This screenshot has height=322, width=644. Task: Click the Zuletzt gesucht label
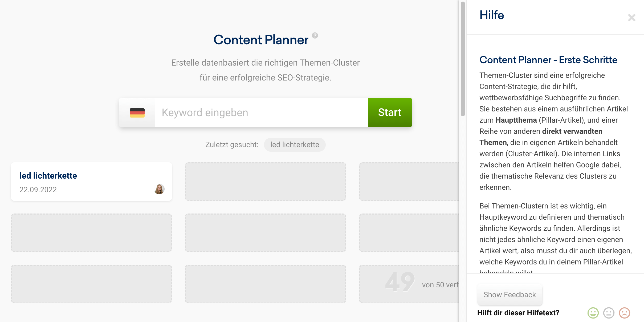tap(232, 145)
